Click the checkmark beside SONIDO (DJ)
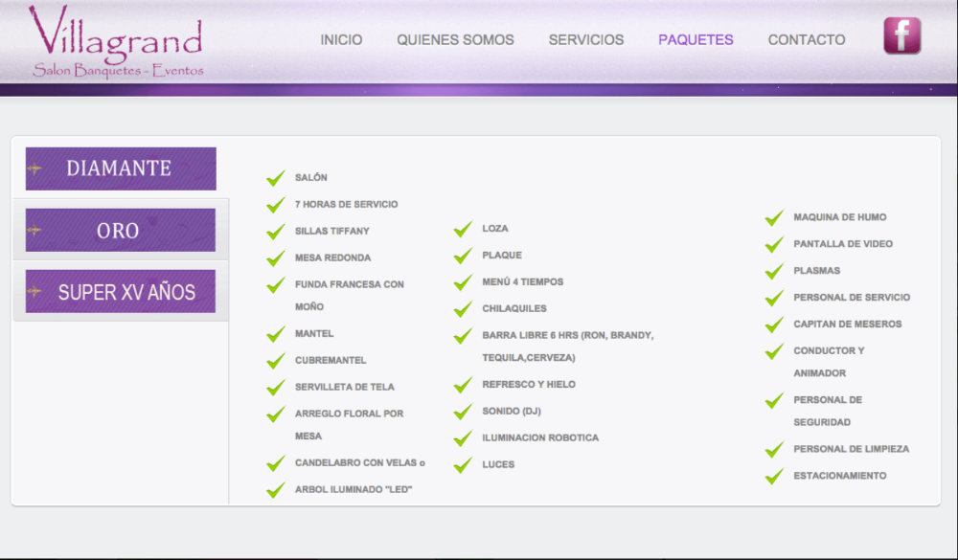 click(463, 412)
